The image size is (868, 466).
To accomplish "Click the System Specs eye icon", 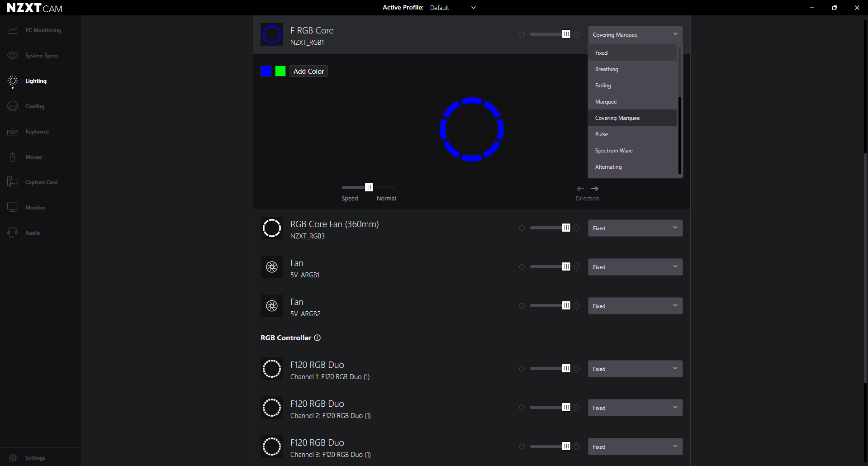I will 13,55.
